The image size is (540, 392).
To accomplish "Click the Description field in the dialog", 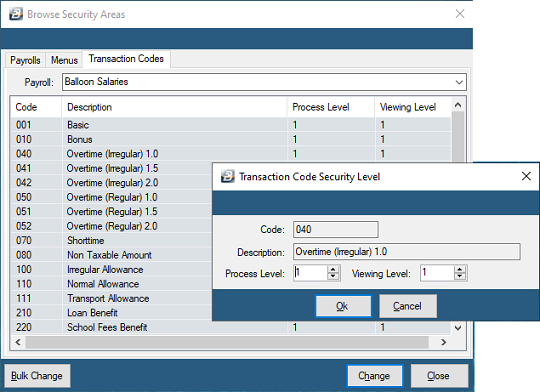I will point(407,252).
